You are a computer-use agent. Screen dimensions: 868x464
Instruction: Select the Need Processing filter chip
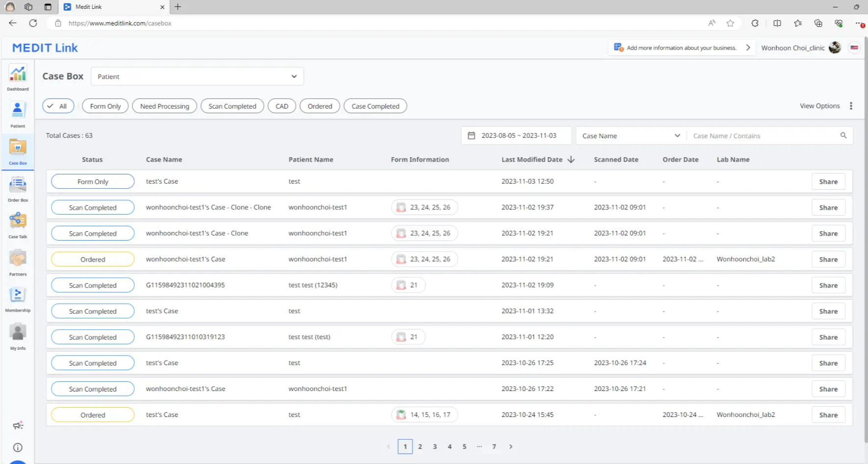[164, 106]
